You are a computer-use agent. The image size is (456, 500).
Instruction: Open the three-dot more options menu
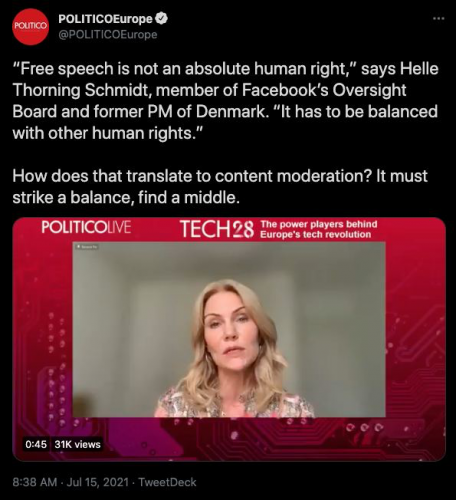pyautogui.click(x=439, y=19)
